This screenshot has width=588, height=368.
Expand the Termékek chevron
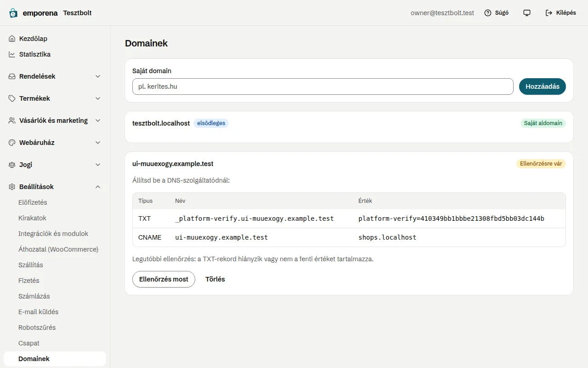tap(98, 98)
